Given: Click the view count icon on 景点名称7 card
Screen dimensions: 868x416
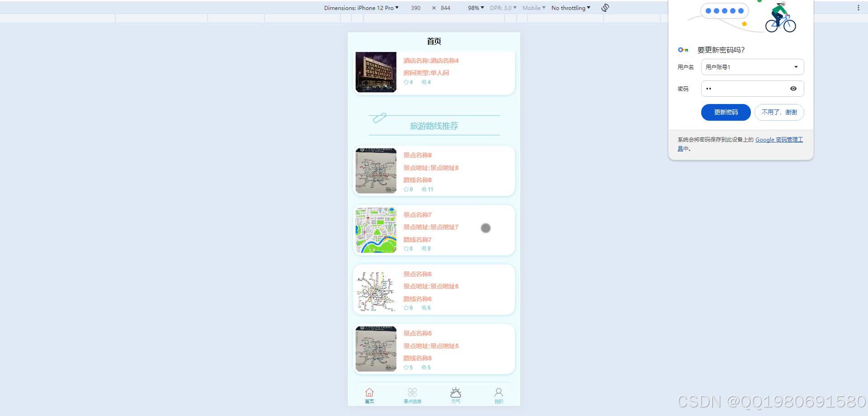Looking at the screenshot, I should pyautogui.click(x=424, y=249).
